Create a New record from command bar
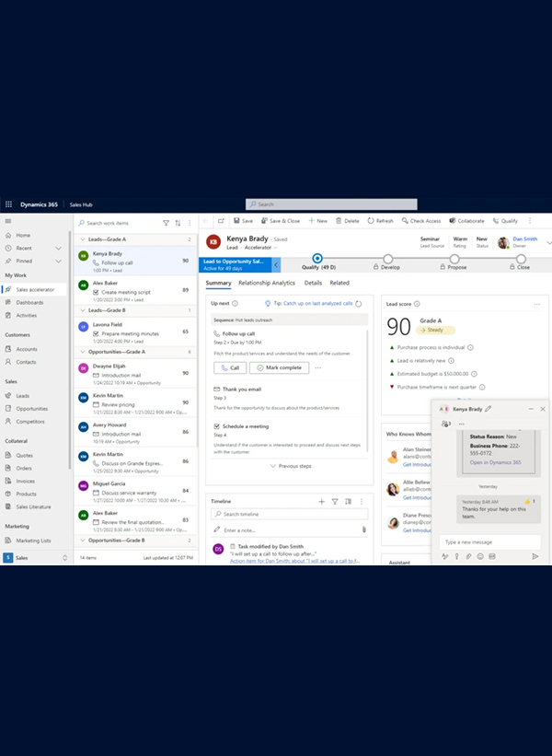This screenshot has width=552, height=756. [x=318, y=221]
